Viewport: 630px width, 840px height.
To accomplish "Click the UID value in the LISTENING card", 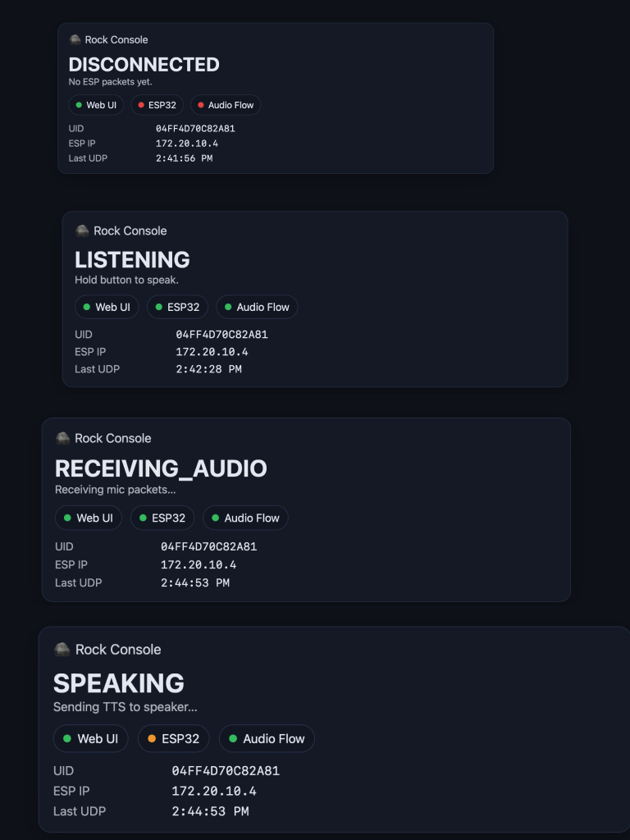I will [221, 335].
